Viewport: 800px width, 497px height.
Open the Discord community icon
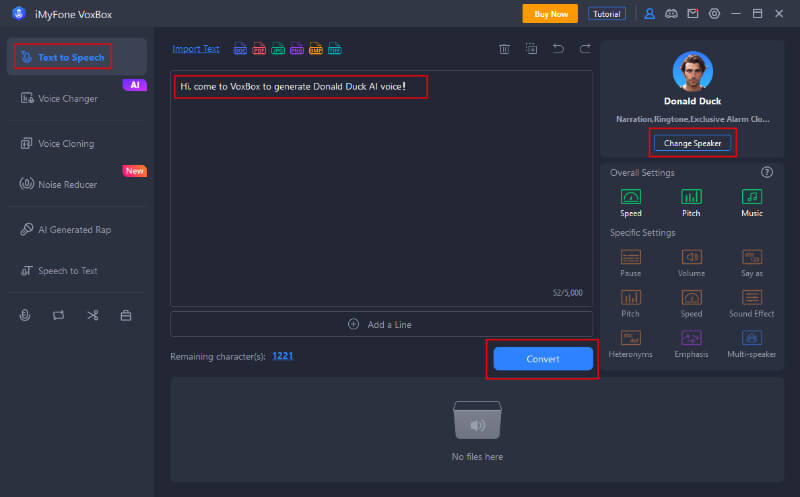point(671,14)
